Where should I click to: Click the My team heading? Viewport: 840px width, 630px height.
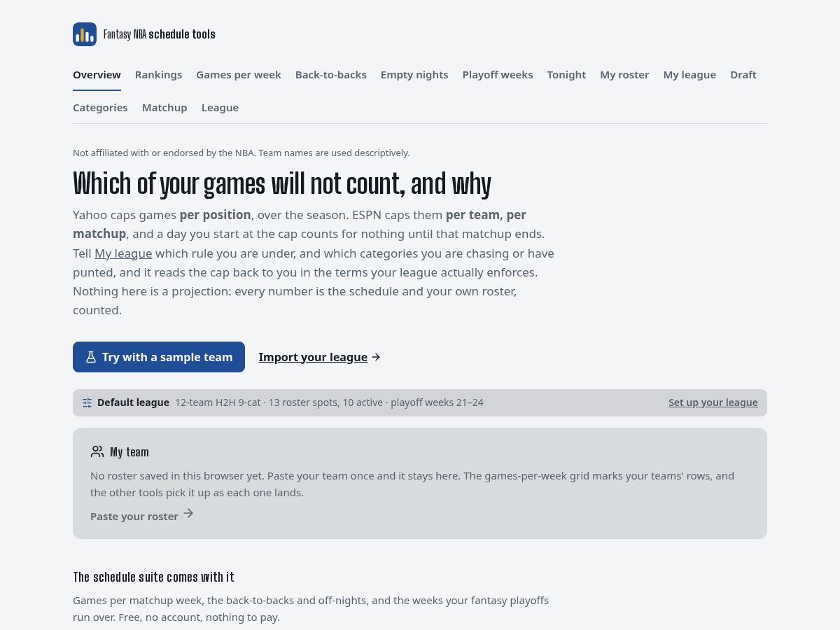(x=129, y=452)
